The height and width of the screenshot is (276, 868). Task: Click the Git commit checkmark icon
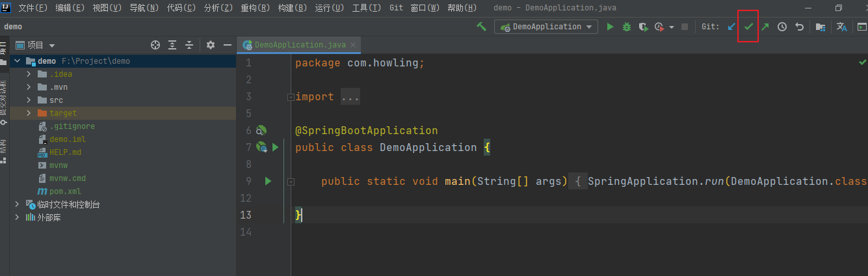click(x=748, y=27)
